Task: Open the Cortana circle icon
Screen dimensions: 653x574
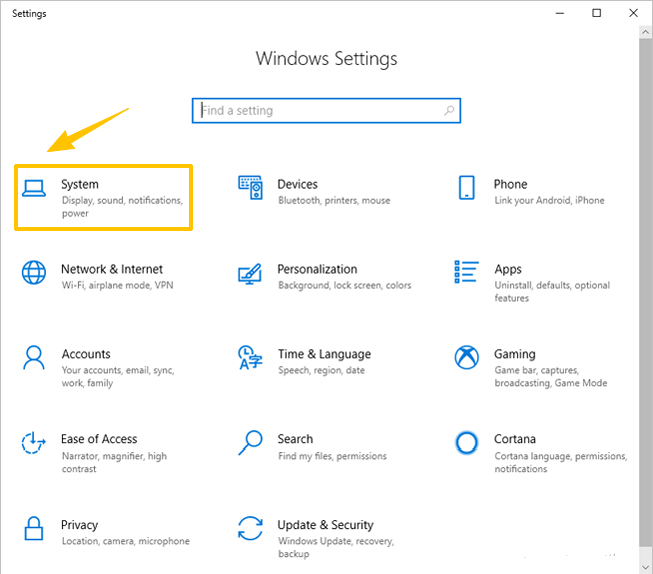Action: coord(466,442)
